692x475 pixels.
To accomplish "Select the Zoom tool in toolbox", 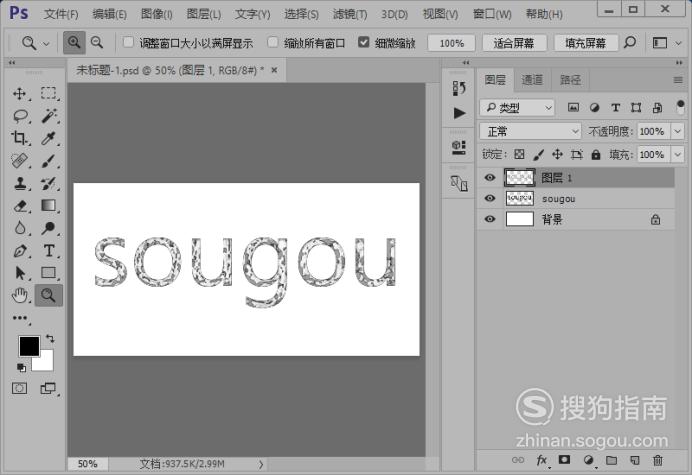I will tap(49, 295).
